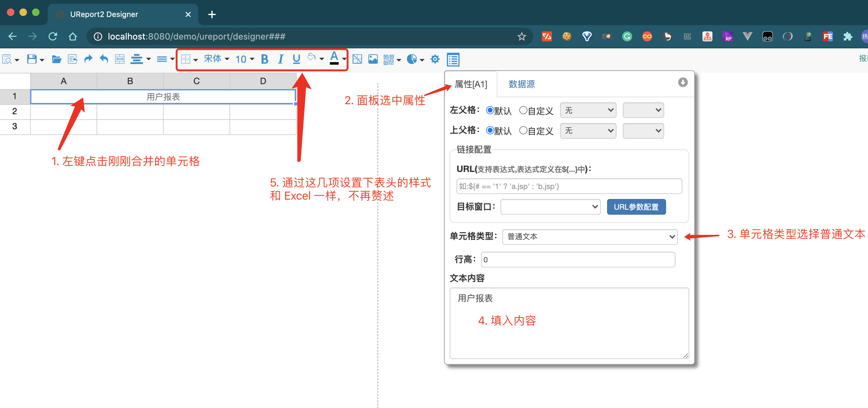Image resolution: width=868 pixels, height=408 pixels.
Task: Click the save floppy disk icon
Action: pyautogui.click(x=32, y=59)
